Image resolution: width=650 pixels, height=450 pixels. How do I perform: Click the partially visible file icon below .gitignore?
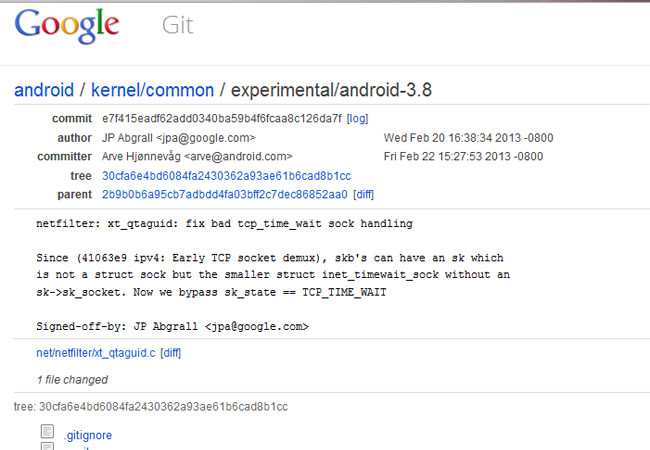click(47, 446)
